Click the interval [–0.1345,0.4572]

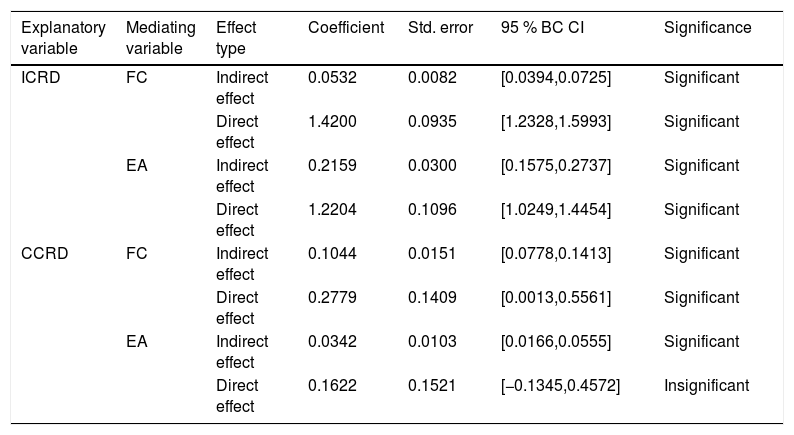pyautogui.click(x=560, y=385)
